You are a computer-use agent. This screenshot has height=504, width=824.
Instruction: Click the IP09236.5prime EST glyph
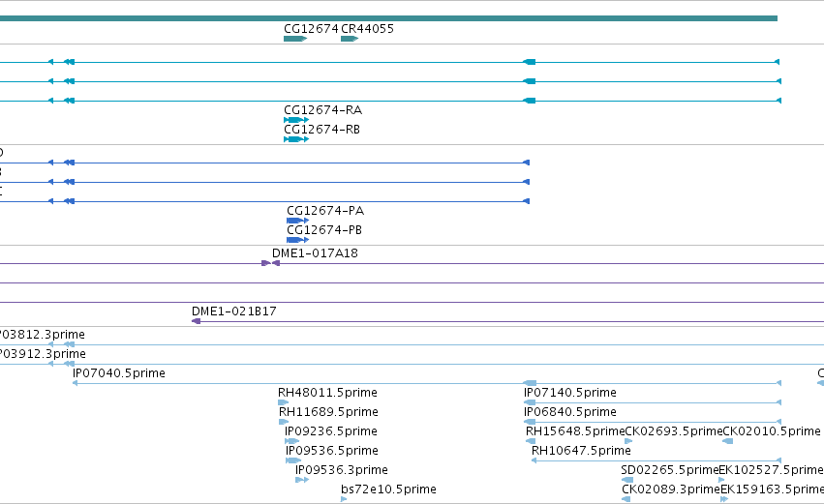click(291, 441)
